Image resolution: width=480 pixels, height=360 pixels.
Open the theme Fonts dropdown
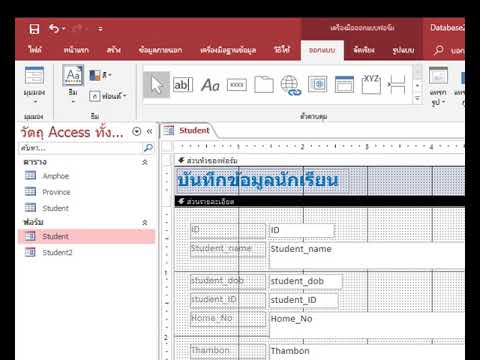pos(108,96)
